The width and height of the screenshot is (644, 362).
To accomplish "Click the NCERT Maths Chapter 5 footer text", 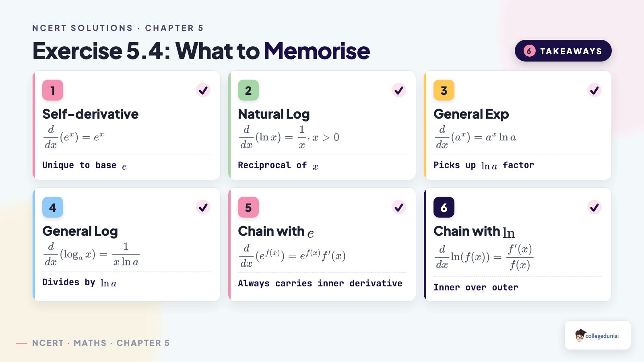I will pyautogui.click(x=101, y=343).
